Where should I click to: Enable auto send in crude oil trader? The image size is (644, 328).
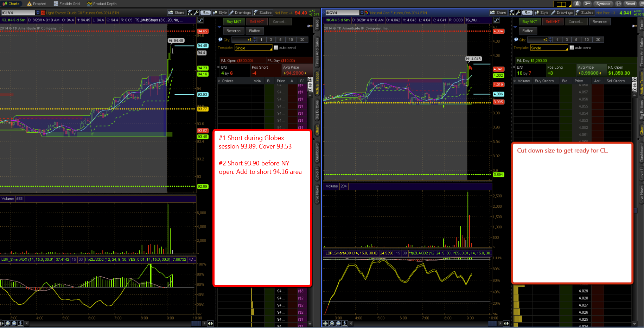click(x=276, y=48)
